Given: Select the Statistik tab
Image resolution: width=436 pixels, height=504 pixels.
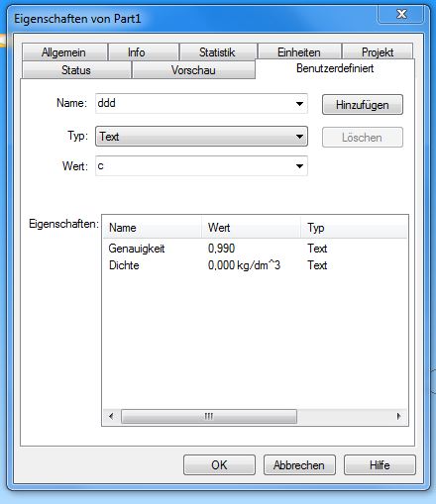Looking at the screenshot, I should tap(218, 52).
